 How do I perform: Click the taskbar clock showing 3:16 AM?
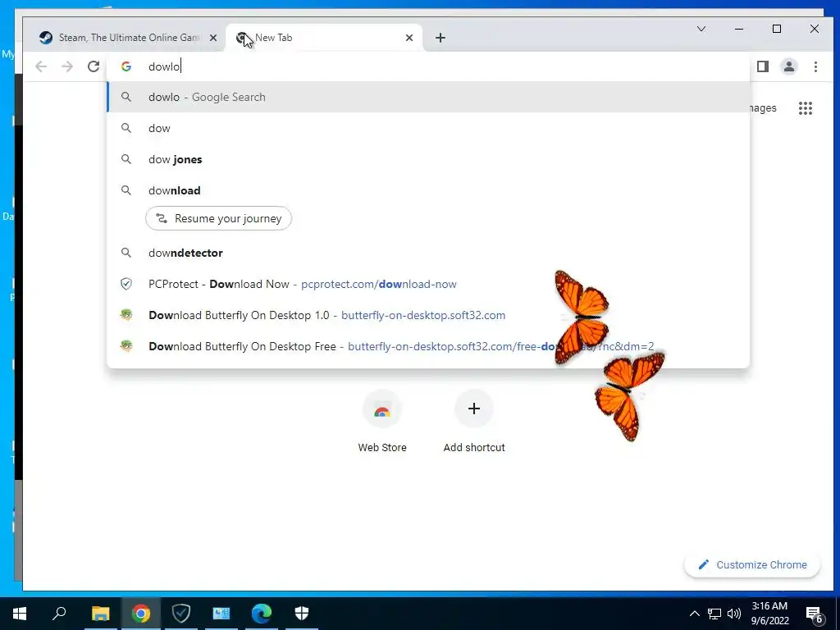(x=769, y=614)
